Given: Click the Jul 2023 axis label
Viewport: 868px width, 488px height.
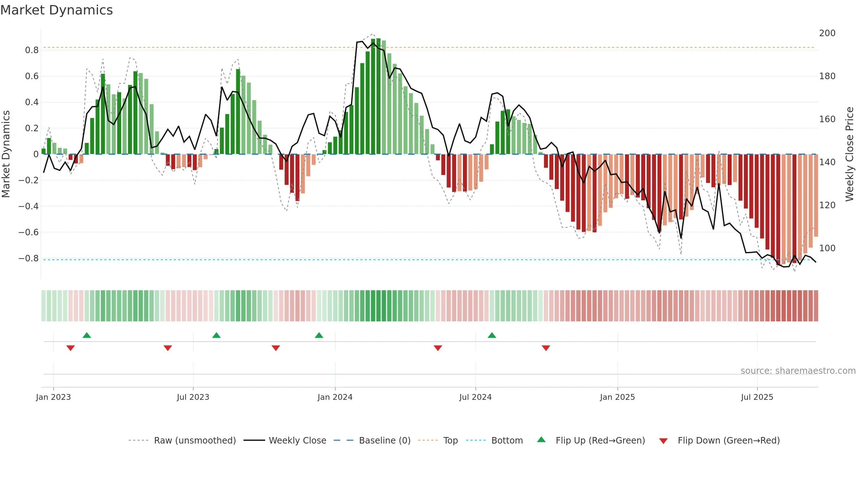Looking at the screenshot, I should (193, 397).
